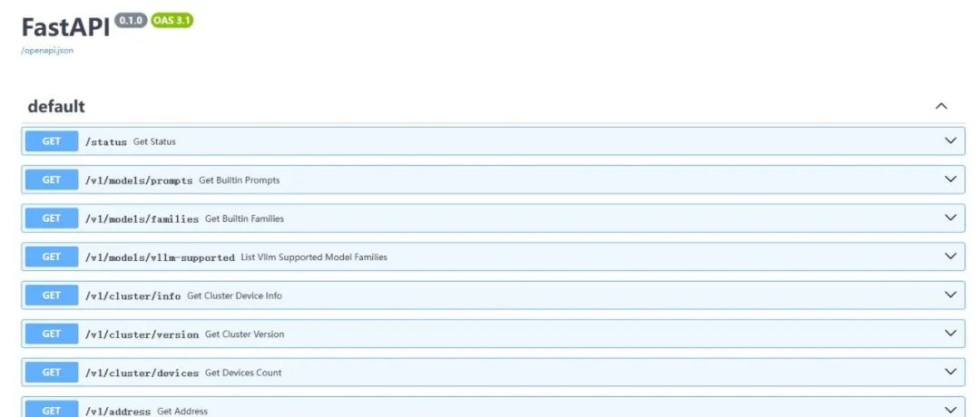Screen dimensions: 980x417
Task: Click the /v1/models/families path text
Action: [x=142, y=219]
